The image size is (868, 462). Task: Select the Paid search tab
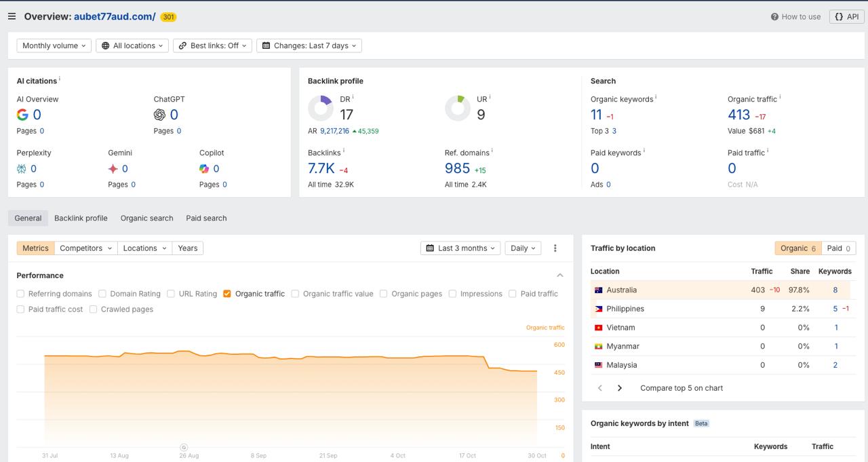(206, 218)
